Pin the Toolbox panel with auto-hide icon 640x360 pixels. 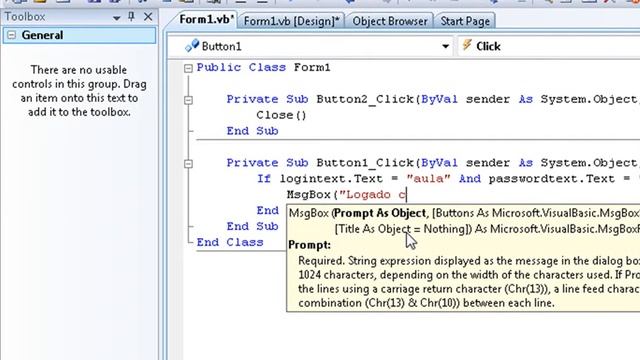[x=131, y=16]
